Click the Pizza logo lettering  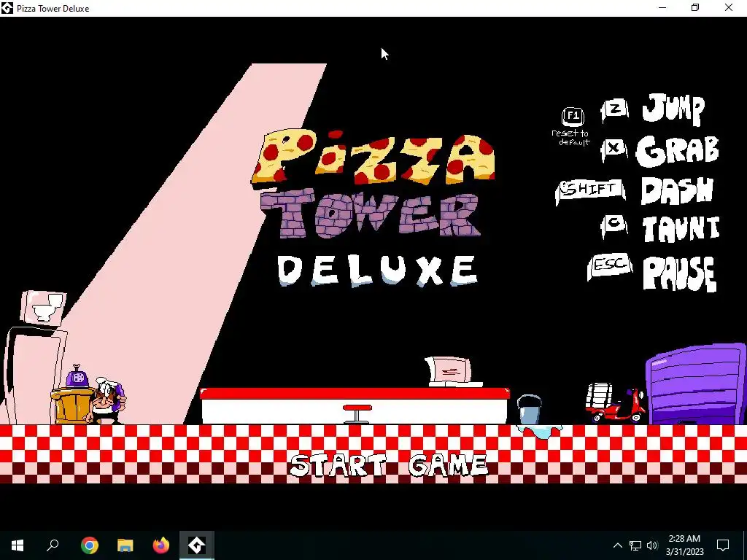(x=374, y=156)
